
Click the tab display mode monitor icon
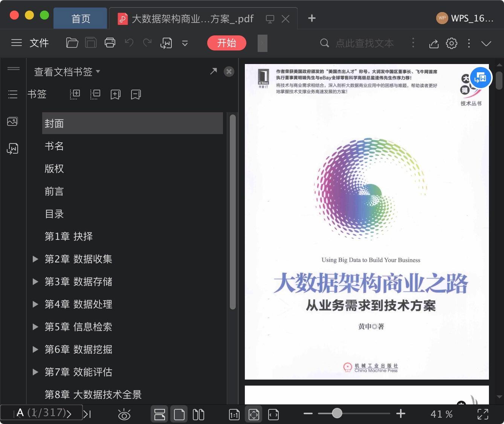click(270, 19)
